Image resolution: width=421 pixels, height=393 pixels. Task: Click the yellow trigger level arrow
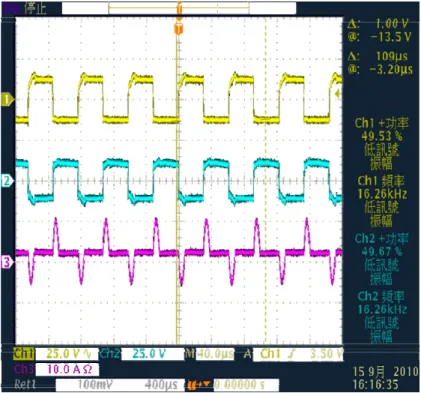click(338, 94)
